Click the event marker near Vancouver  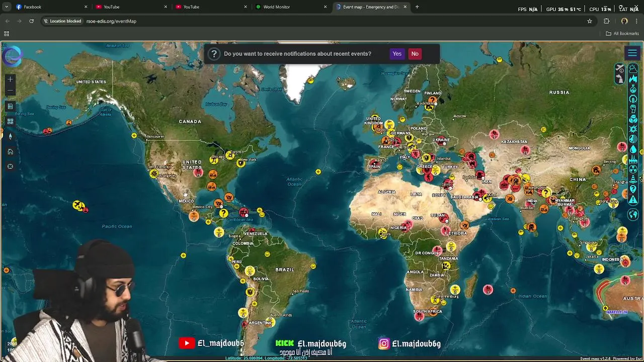[134, 136]
